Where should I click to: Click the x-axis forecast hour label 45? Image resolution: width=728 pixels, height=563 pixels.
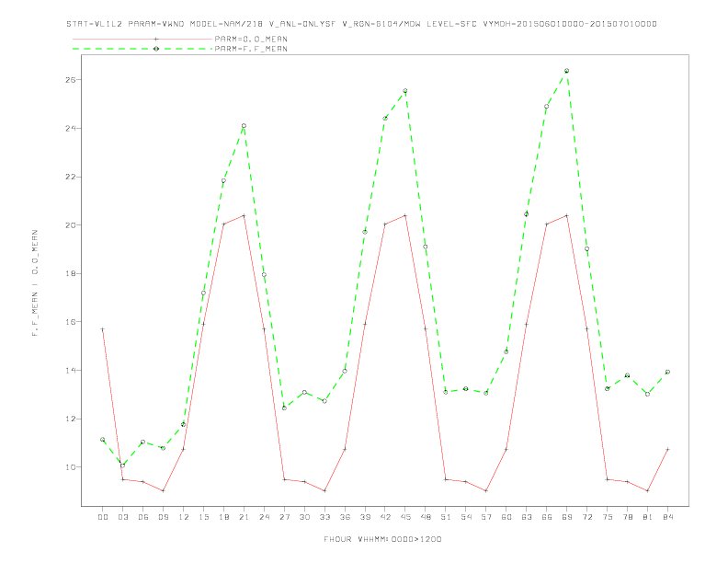[x=405, y=517]
